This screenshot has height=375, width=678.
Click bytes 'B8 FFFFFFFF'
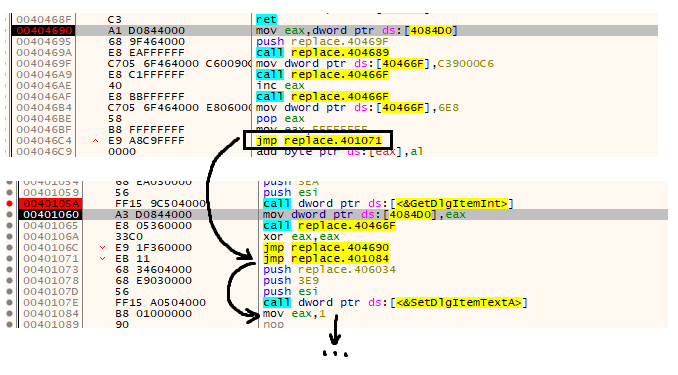point(146,130)
